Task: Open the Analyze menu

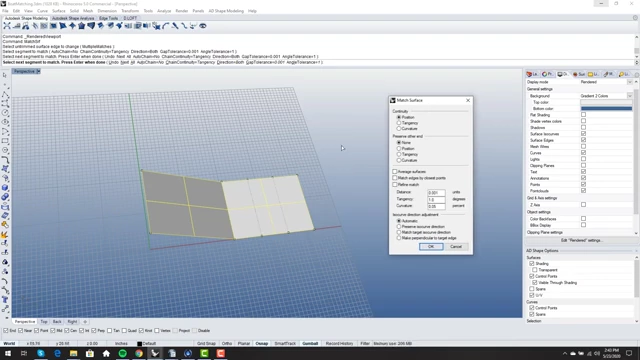Action: (164, 11)
